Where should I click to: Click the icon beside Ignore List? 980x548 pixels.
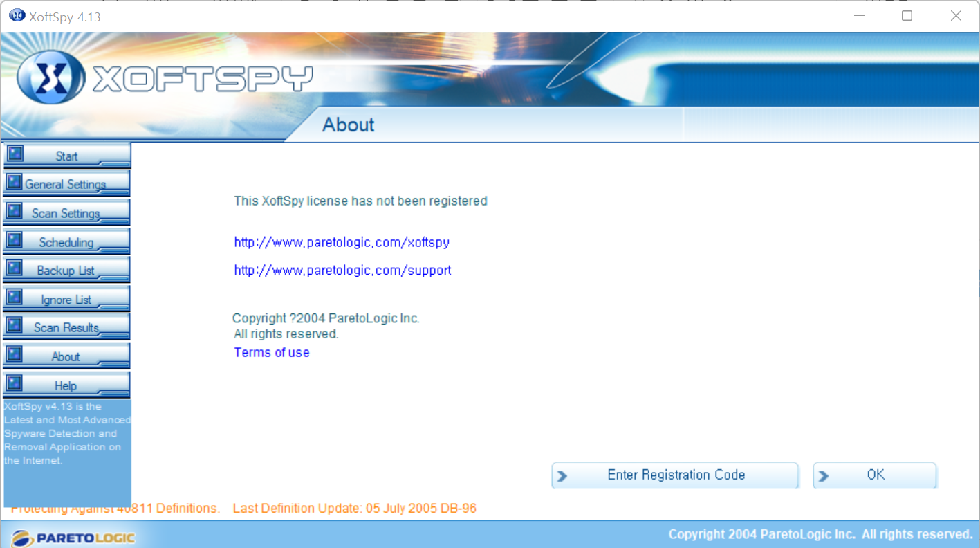(15, 297)
